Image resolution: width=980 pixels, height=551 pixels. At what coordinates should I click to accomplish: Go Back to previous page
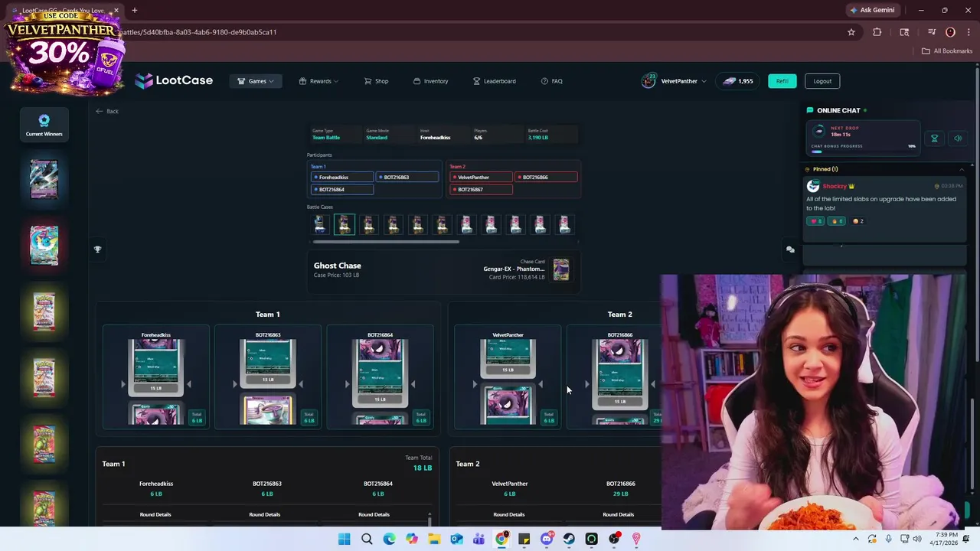coord(107,111)
